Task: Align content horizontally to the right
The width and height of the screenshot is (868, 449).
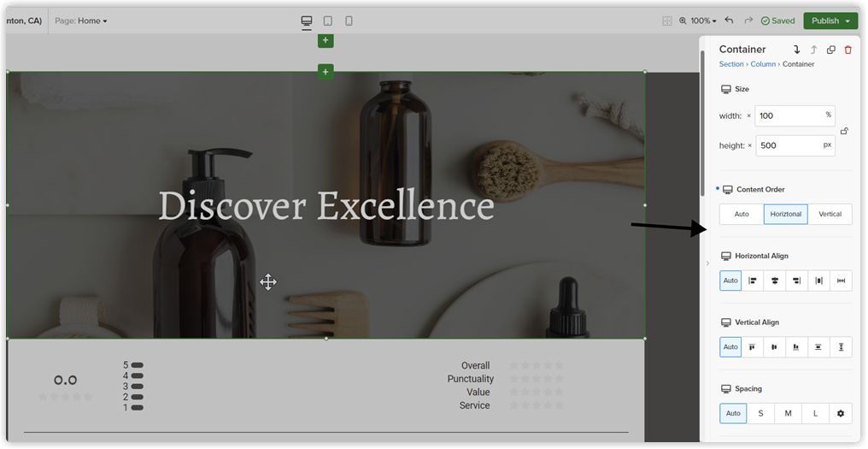Action: pyautogui.click(x=796, y=281)
